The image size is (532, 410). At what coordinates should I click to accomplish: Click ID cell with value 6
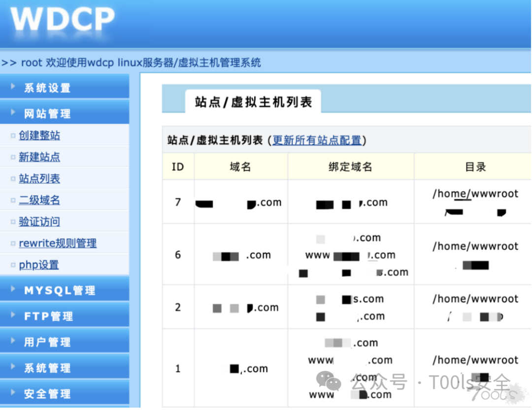[x=178, y=255]
